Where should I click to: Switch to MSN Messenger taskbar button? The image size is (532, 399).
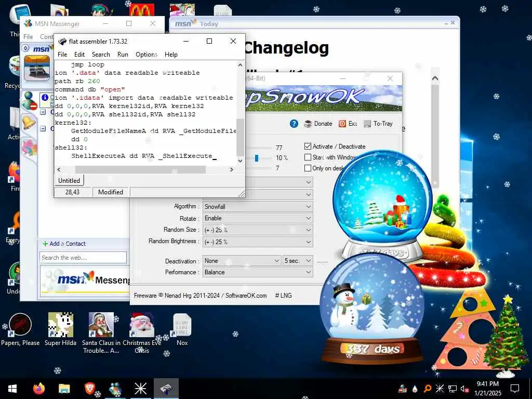point(115,389)
